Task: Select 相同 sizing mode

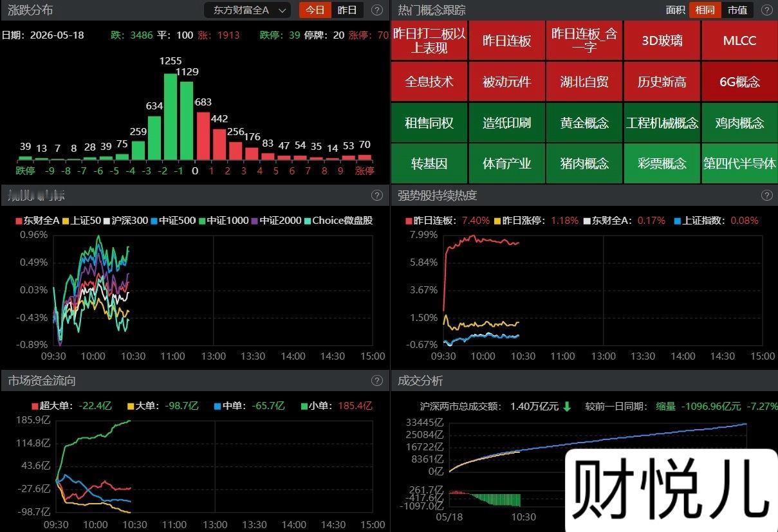Action: tap(705, 10)
